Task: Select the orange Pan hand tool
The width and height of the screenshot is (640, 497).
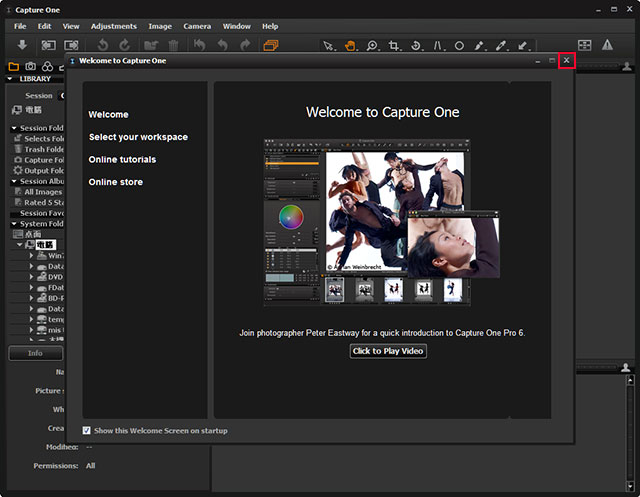Action: pyautogui.click(x=350, y=45)
